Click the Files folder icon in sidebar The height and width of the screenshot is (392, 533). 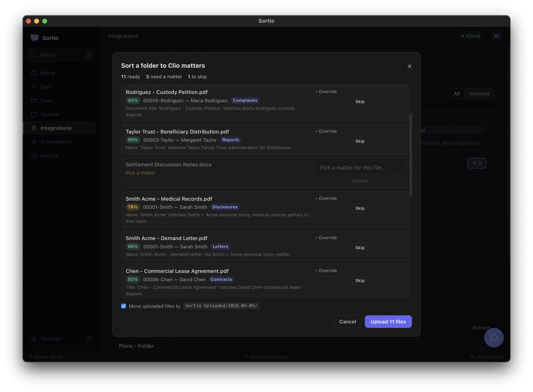coord(34,100)
